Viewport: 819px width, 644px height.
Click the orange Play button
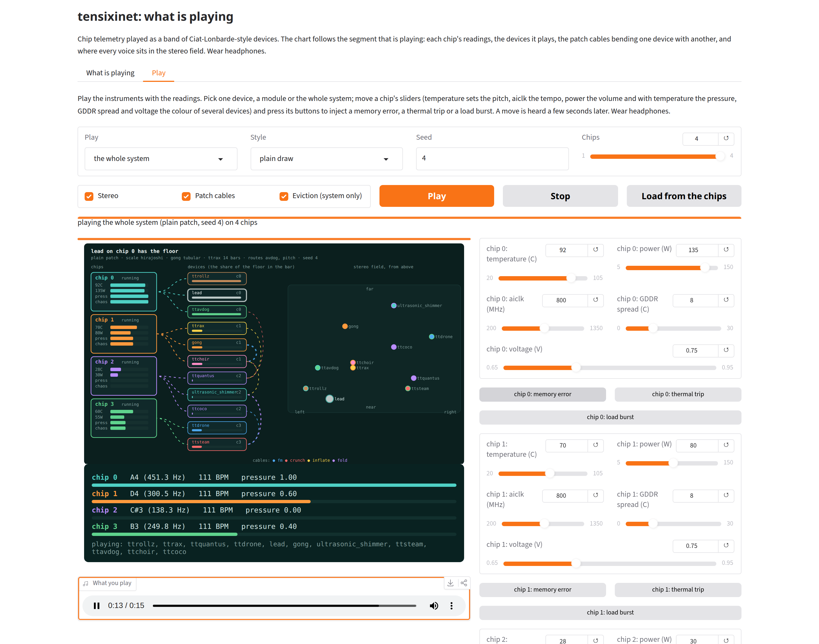(x=437, y=196)
